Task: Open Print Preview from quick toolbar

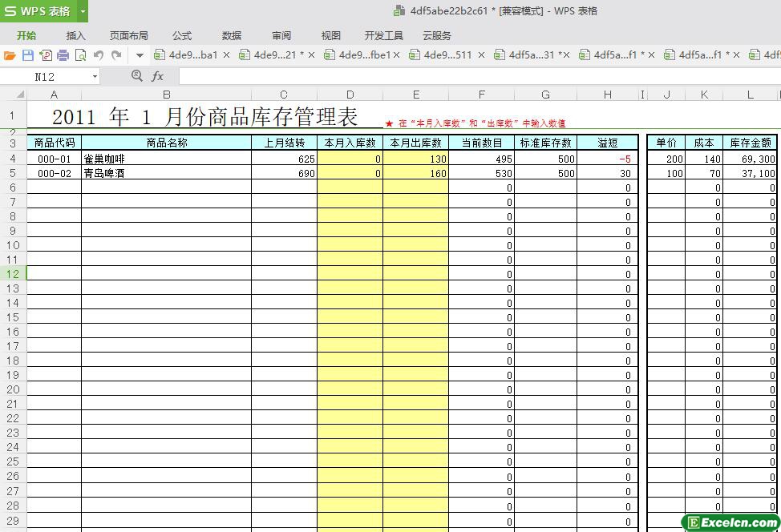Action: 80,55
